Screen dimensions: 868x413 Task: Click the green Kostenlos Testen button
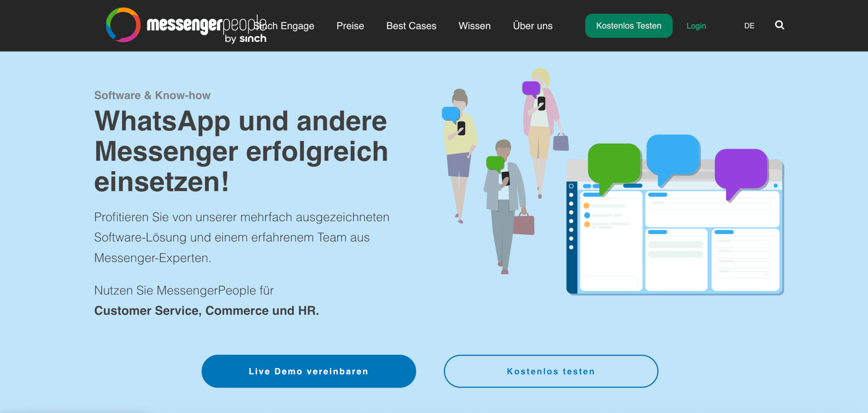point(629,26)
